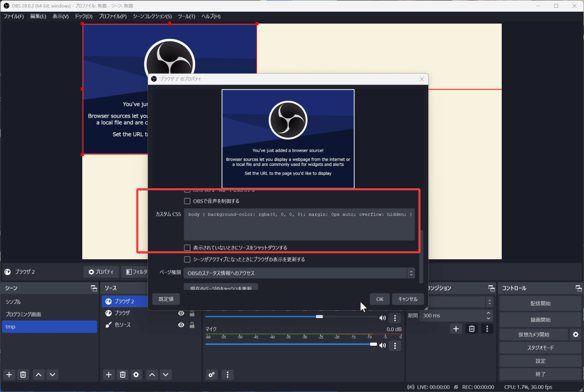This screenshot has width=584, height=392.
Task: Open the ファイル(F) menu
Action: pos(14,17)
